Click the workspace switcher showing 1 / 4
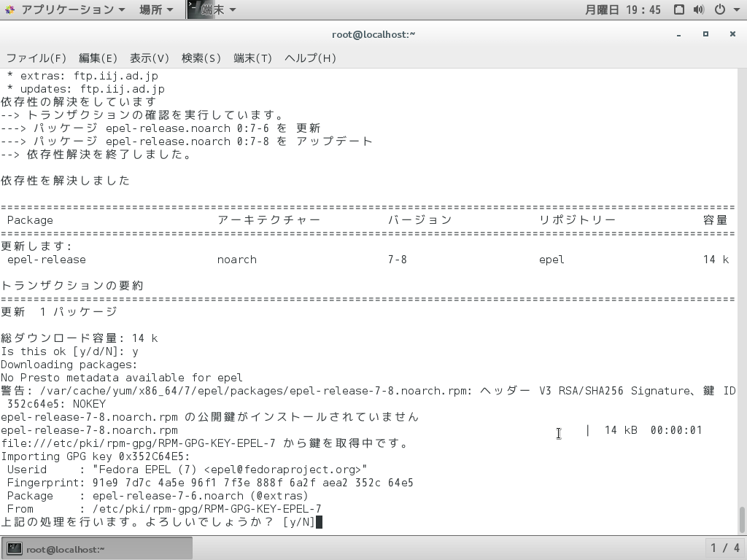 click(x=725, y=548)
